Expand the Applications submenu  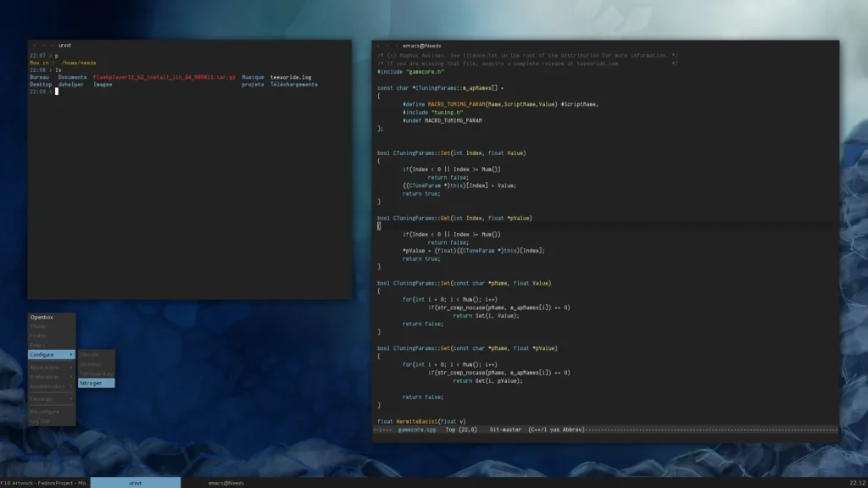tap(46, 368)
